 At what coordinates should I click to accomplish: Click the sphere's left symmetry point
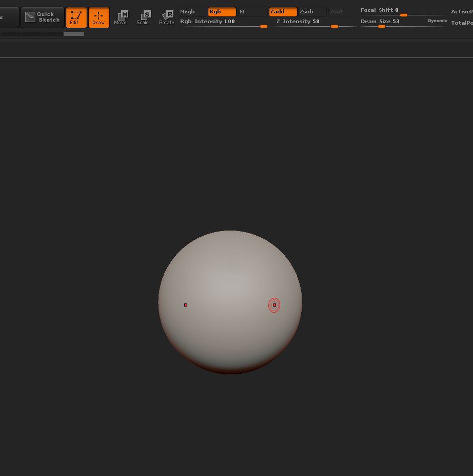pos(186,305)
